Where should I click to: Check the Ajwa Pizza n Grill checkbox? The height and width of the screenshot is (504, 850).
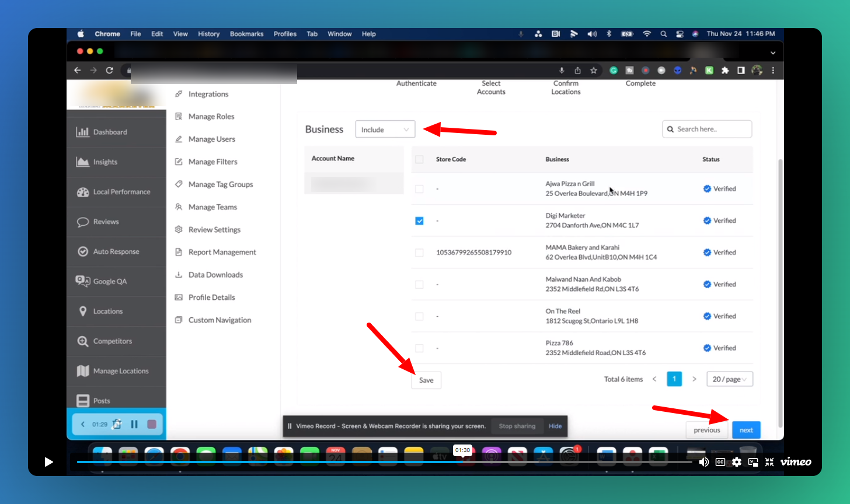coord(419,189)
